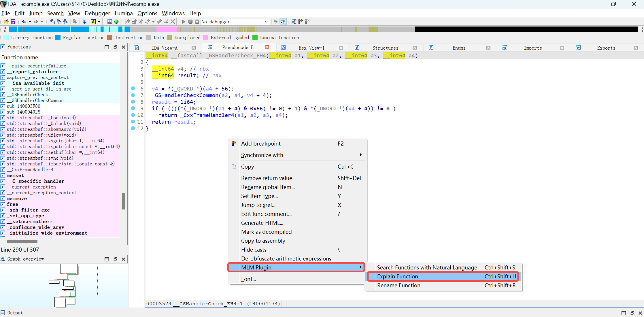Open the 'No debugger' combo box
644x317 pixels.
pyautogui.click(x=235, y=22)
